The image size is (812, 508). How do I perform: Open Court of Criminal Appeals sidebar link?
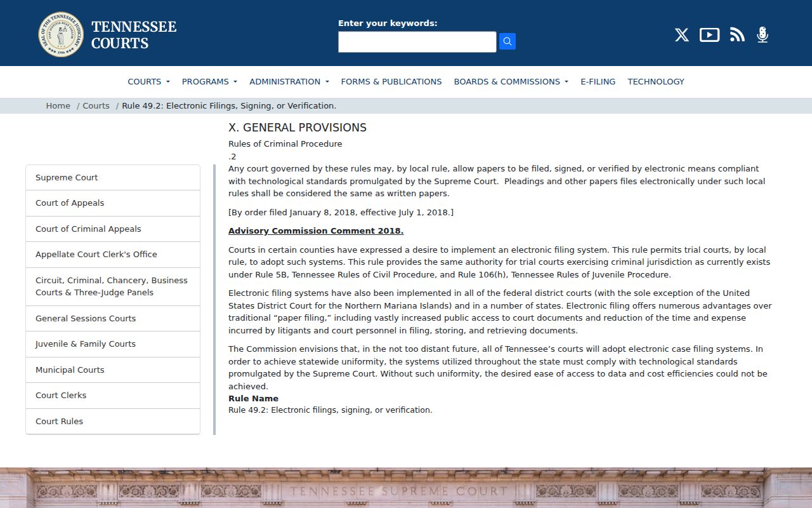tap(113, 229)
